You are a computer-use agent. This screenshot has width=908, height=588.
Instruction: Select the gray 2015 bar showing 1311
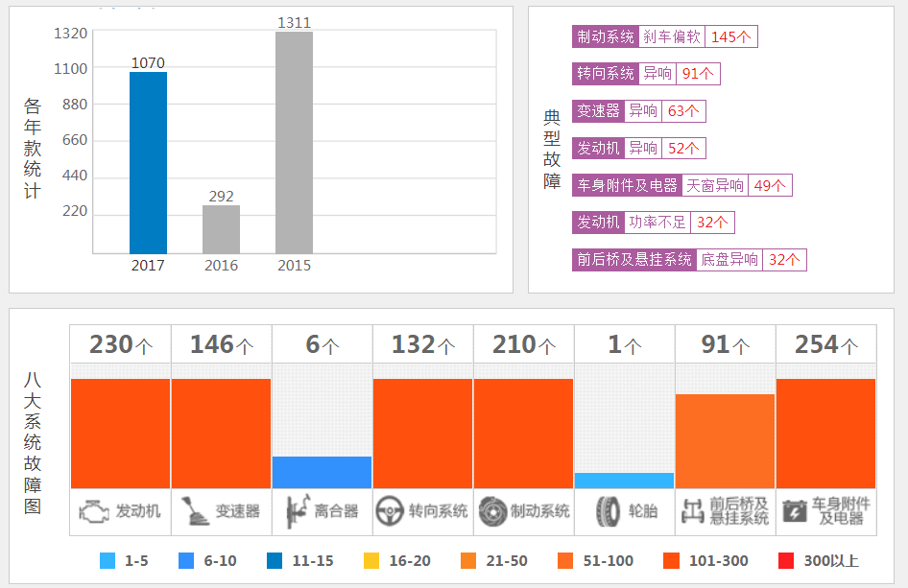point(294,144)
